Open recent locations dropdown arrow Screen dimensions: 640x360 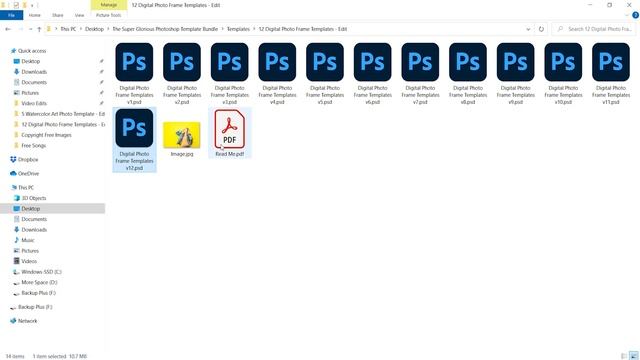pyautogui.click(x=31, y=29)
